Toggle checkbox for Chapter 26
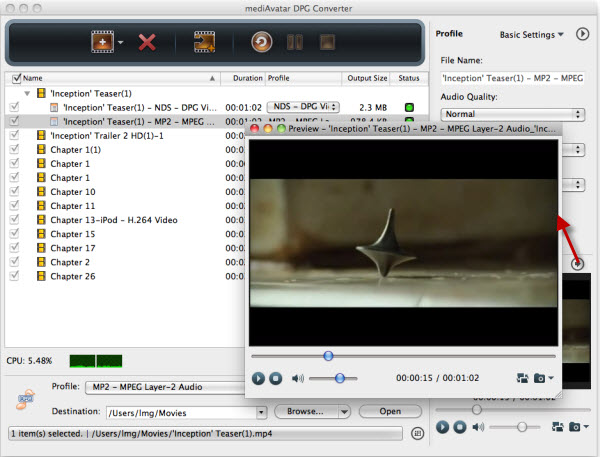Screen dimensions: 600x457 point(14,276)
